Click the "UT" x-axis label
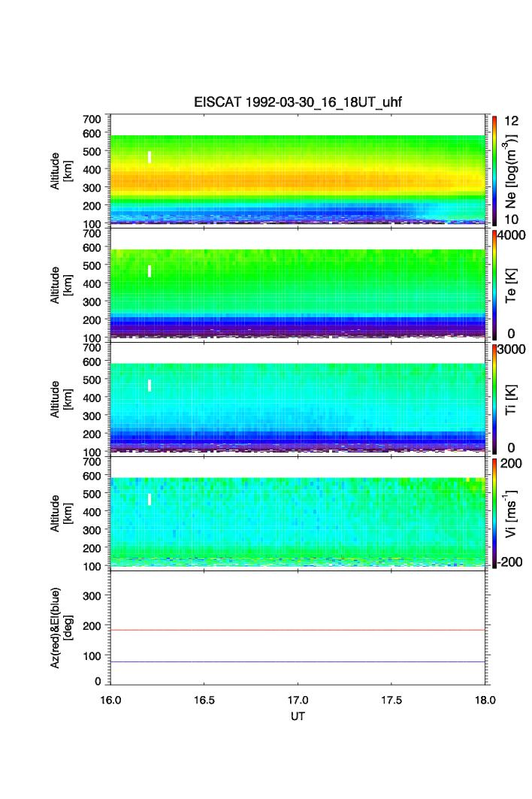 tap(298, 716)
